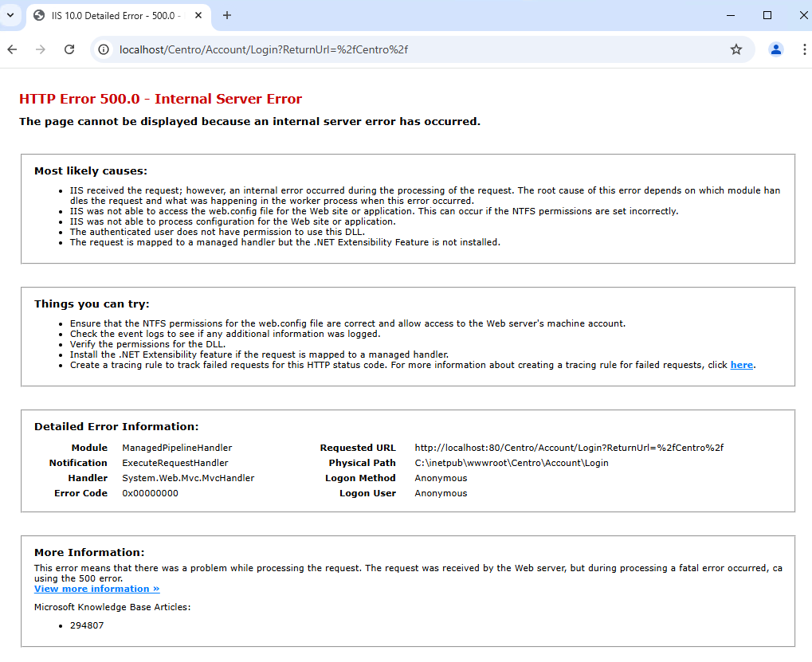Screen dimensions: 812x662
Task: Minimize the browser window
Action: [x=730, y=15]
